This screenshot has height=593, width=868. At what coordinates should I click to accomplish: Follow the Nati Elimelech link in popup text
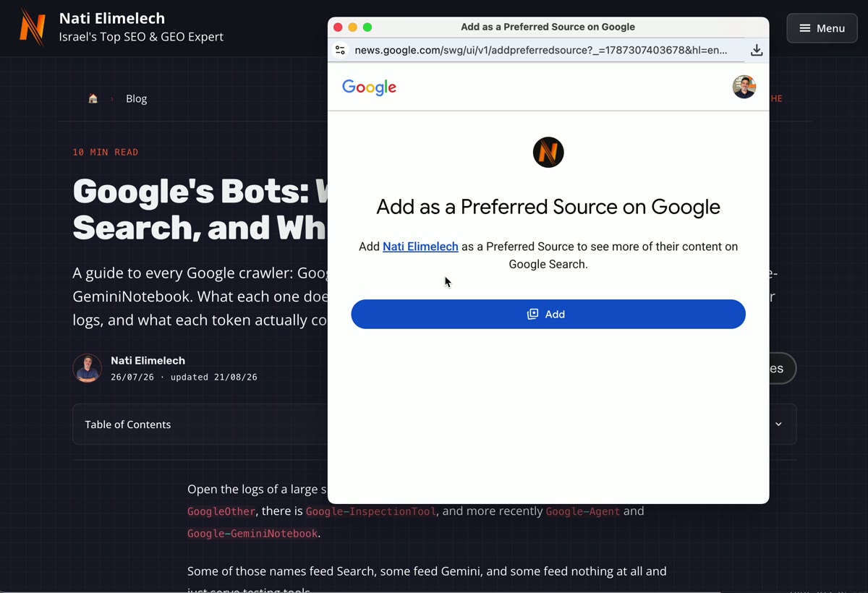(x=420, y=247)
